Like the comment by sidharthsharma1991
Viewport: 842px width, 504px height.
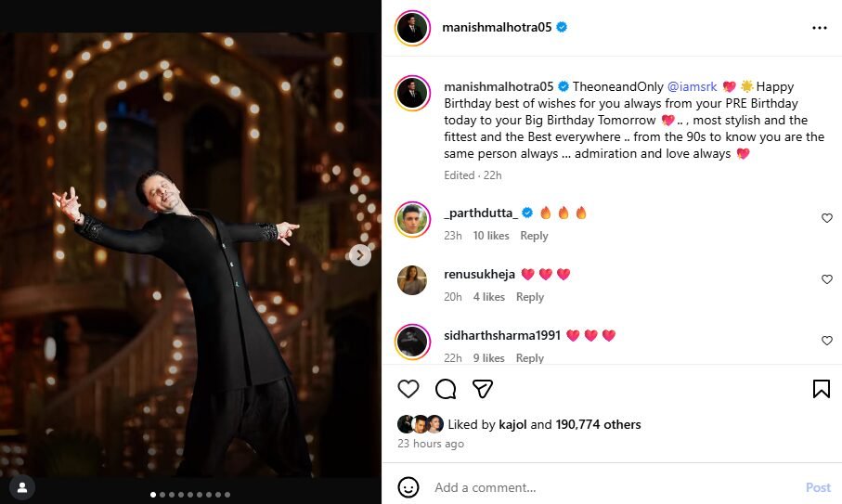pyautogui.click(x=827, y=341)
